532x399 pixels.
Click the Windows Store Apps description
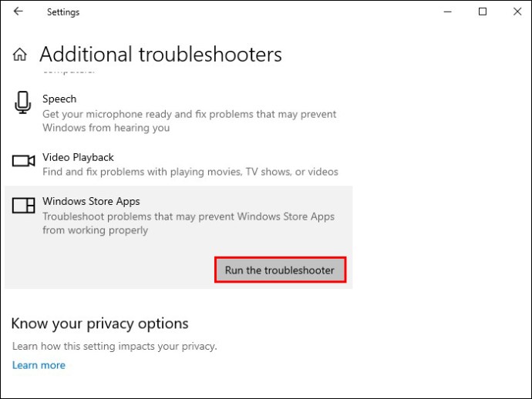188,223
